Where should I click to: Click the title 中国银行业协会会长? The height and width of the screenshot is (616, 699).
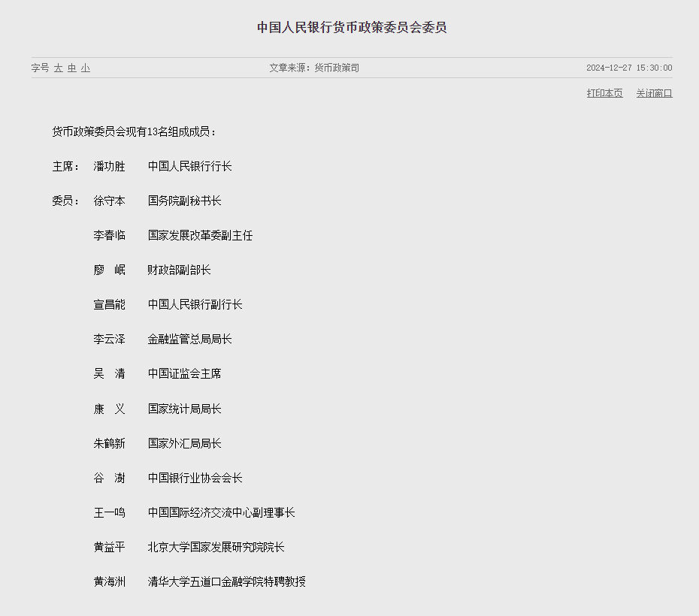(x=195, y=479)
